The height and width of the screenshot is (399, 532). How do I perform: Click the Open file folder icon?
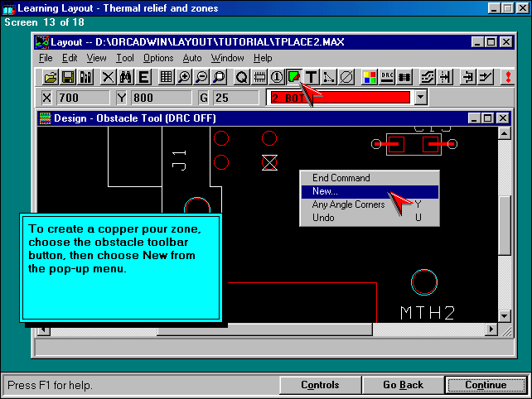[51, 77]
